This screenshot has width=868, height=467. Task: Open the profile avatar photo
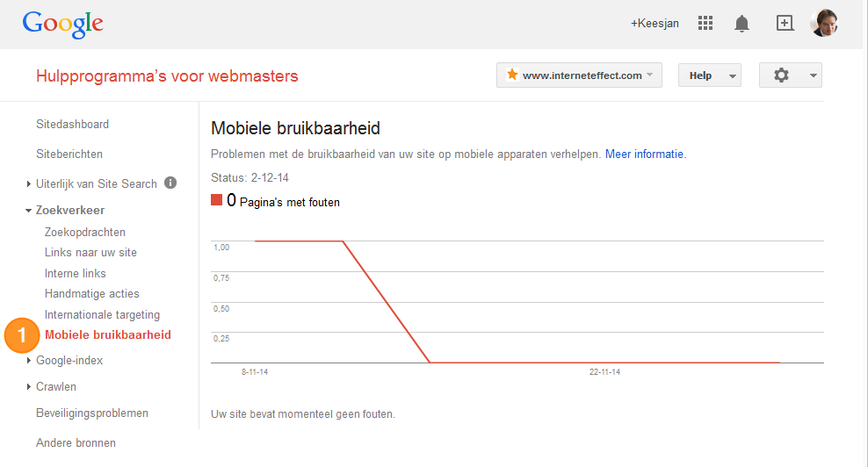[x=824, y=23]
